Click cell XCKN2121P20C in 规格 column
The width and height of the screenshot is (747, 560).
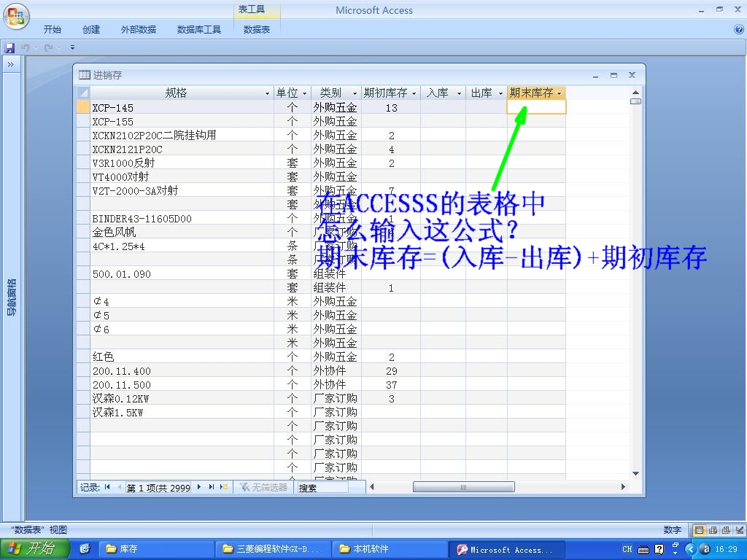182,149
